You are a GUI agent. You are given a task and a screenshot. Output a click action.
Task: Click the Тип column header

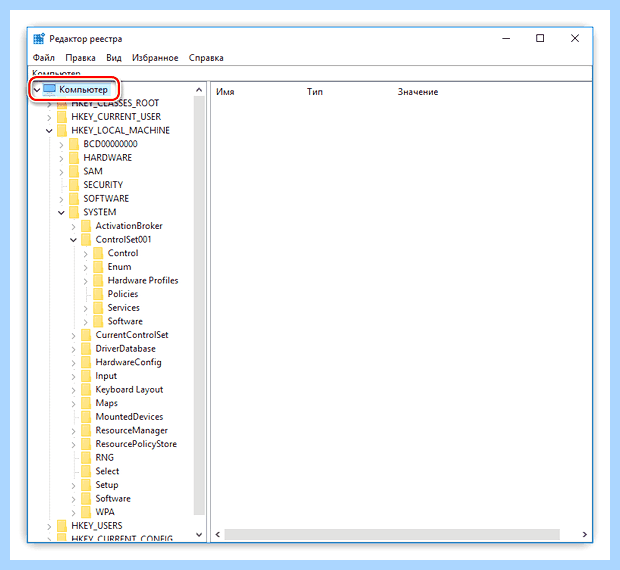pyautogui.click(x=315, y=92)
